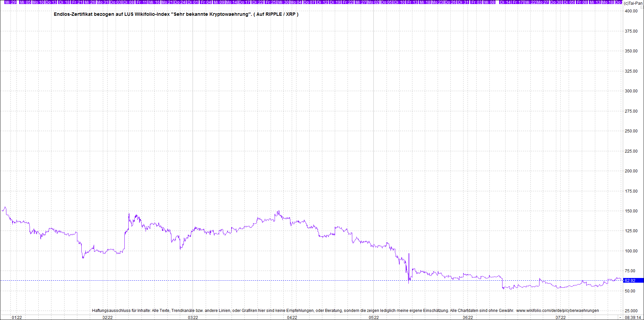Click the 07|22 month label
This screenshot has height=320, width=644.
click(x=561, y=317)
